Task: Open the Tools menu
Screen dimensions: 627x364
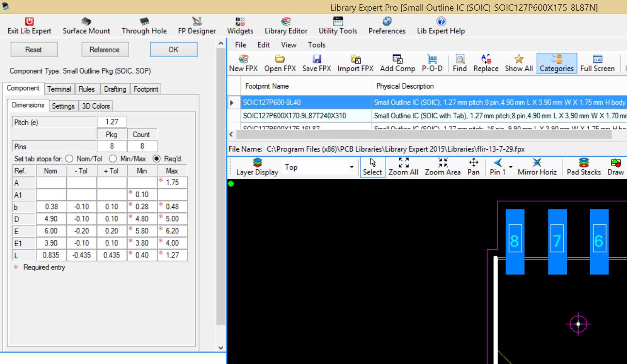Action: [x=316, y=45]
